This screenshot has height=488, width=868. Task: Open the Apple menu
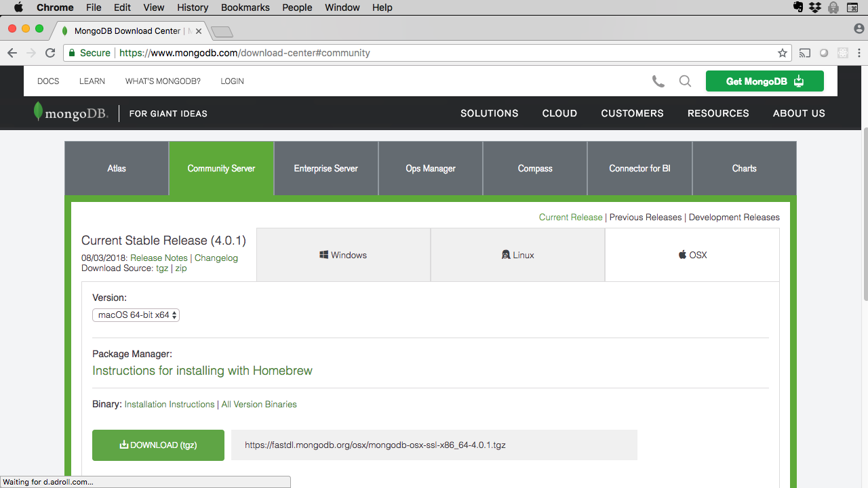tap(18, 7)
